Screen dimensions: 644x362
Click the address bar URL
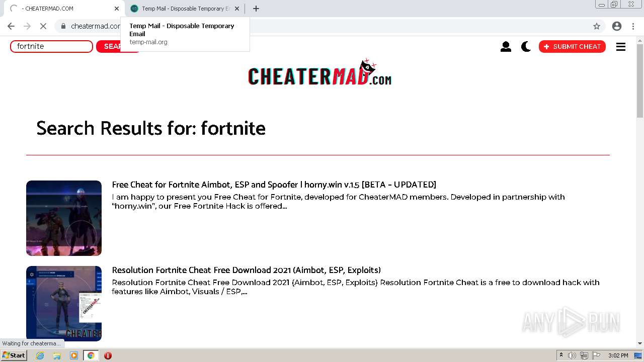point(96,26)
